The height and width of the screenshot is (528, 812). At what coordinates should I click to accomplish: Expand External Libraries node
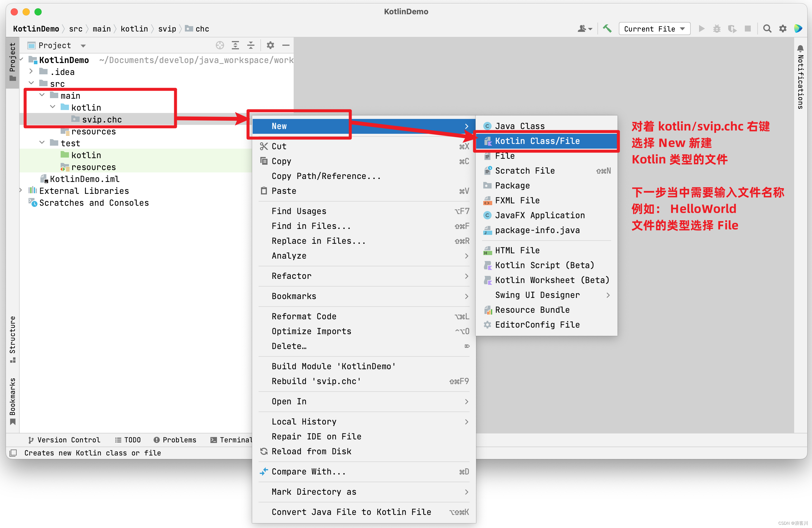(21, 190)
